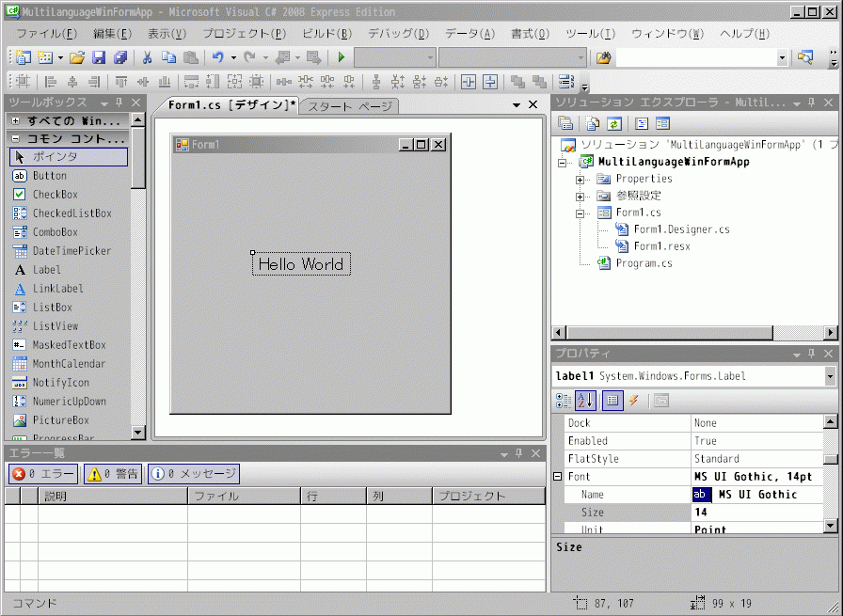
Task: Toggle the 0 メッセージ messages filter
Action: (x=194, y=474)
